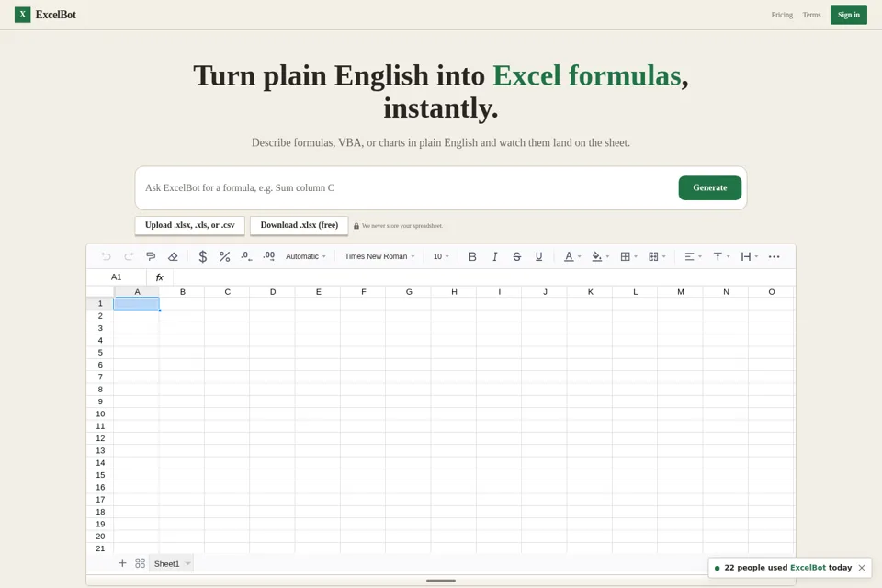Viewport: 882px width, 588px height.
Task: Select column K header
Action: click(x=590, y=292)
